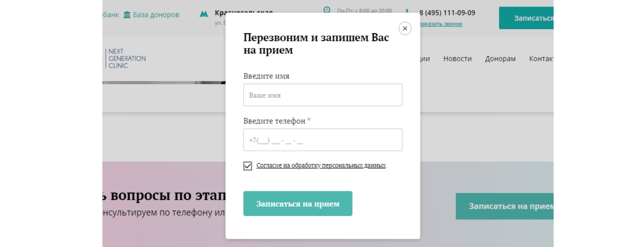Focus the Ваше имя input field
The image size is (644, 247).
[x=322, y=95]
